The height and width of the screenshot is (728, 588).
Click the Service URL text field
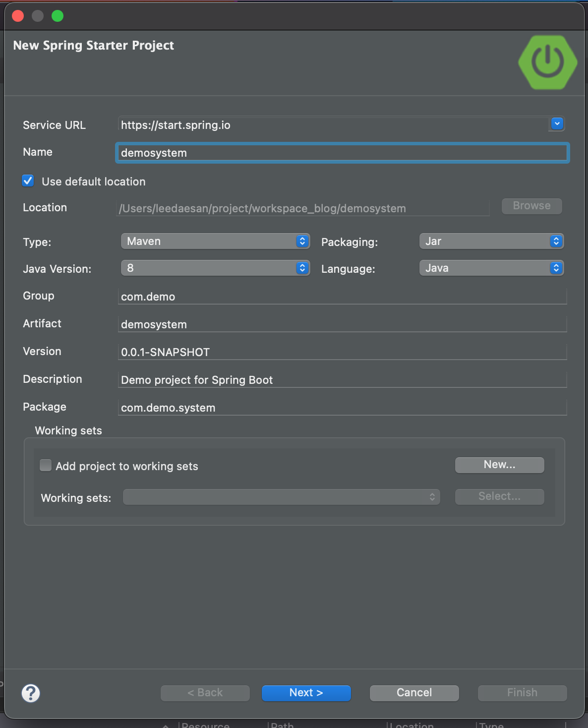[334, 124]
